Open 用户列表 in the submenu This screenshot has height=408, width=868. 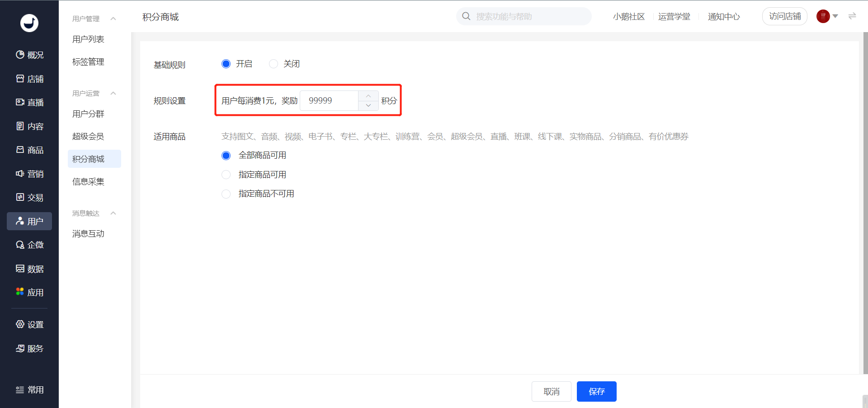coord(88,39)
